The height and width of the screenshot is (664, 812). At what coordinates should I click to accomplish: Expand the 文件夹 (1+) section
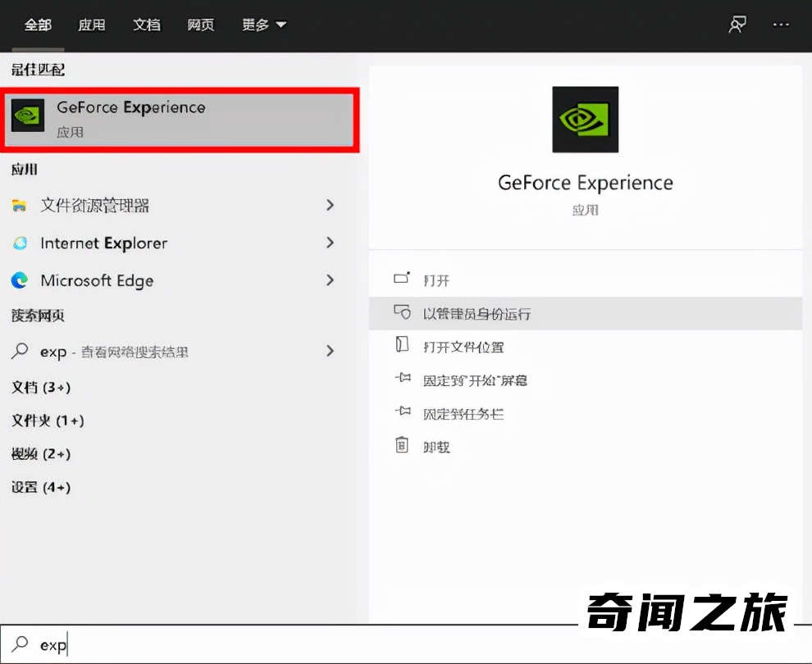pos(48,421)
